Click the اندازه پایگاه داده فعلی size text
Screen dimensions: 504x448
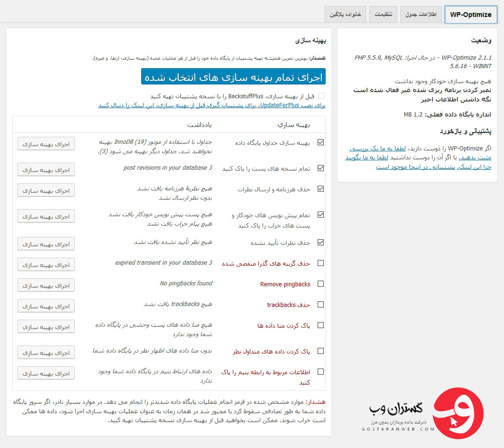tap(448, 115)
